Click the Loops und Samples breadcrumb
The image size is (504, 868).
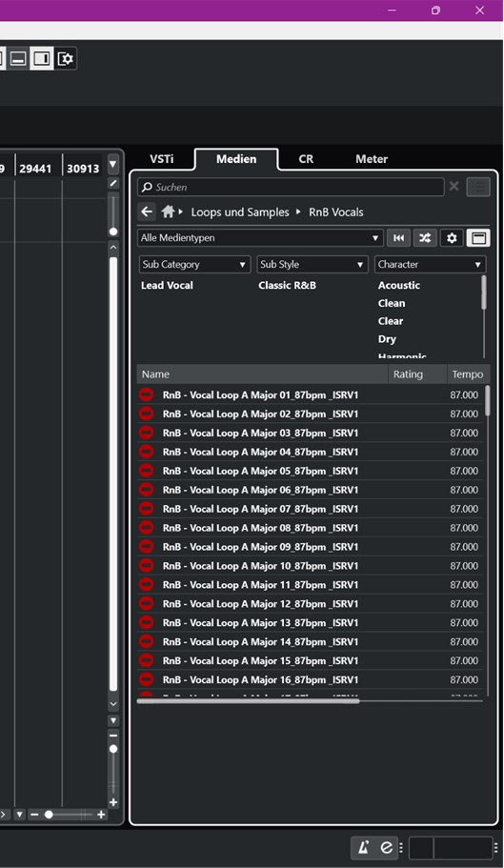point(240,212)
